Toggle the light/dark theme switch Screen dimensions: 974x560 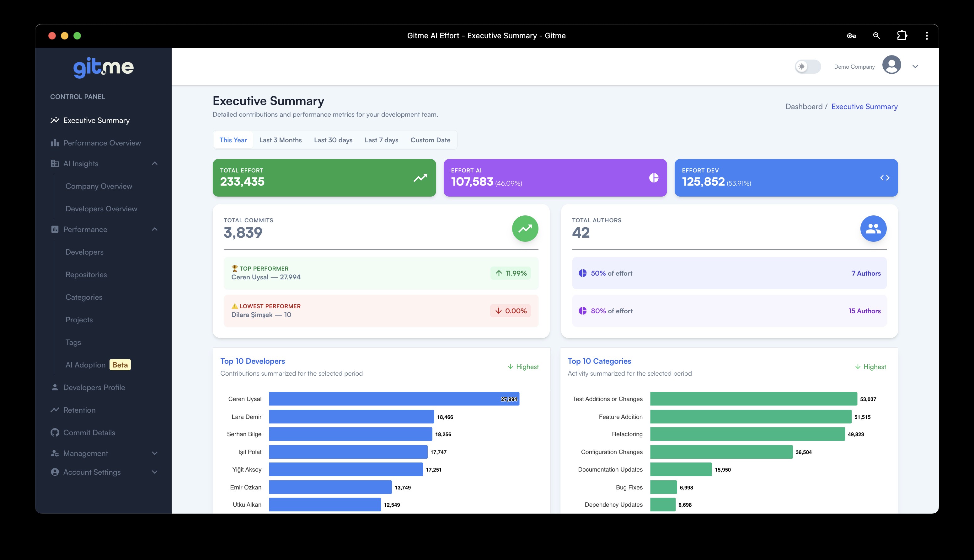(807, 66)
